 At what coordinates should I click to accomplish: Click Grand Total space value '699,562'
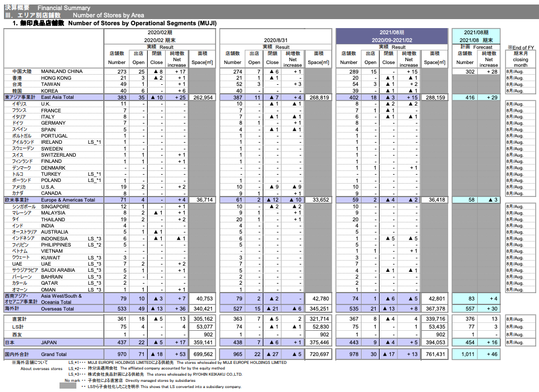point(203,354)
